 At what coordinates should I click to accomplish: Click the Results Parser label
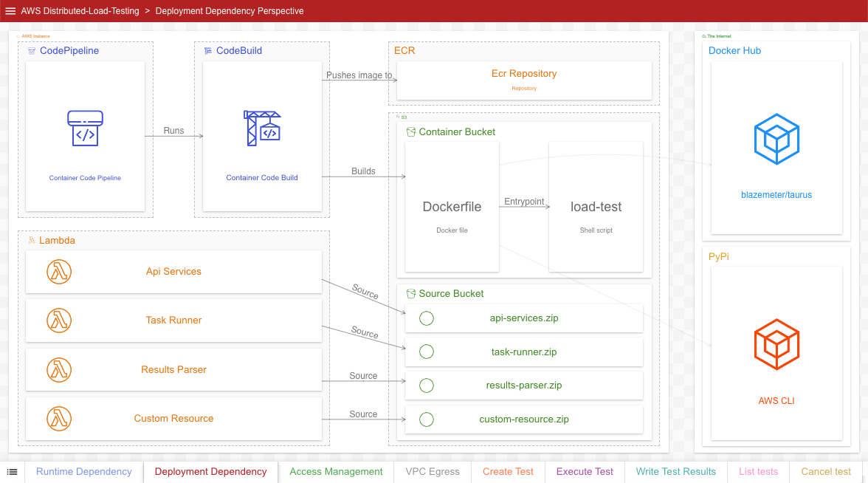174,369
